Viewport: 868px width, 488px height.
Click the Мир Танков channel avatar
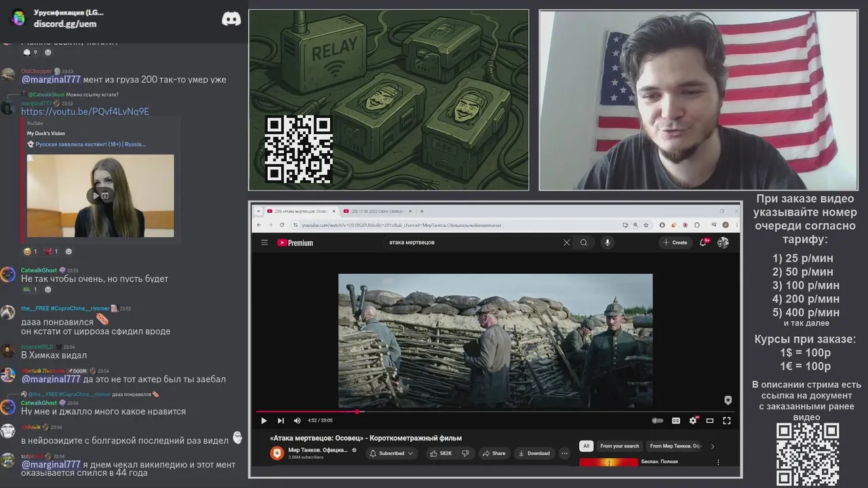tap(277, 453)
